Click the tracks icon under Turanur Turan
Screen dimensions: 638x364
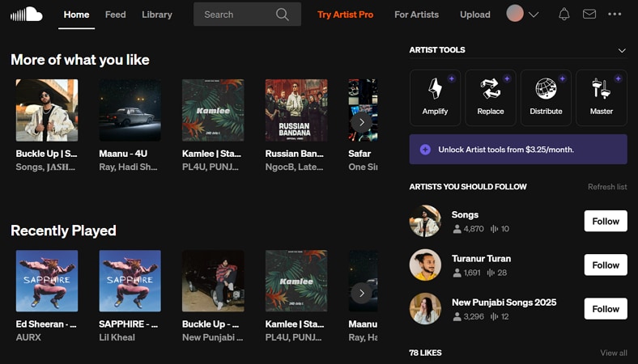(491, 273)
